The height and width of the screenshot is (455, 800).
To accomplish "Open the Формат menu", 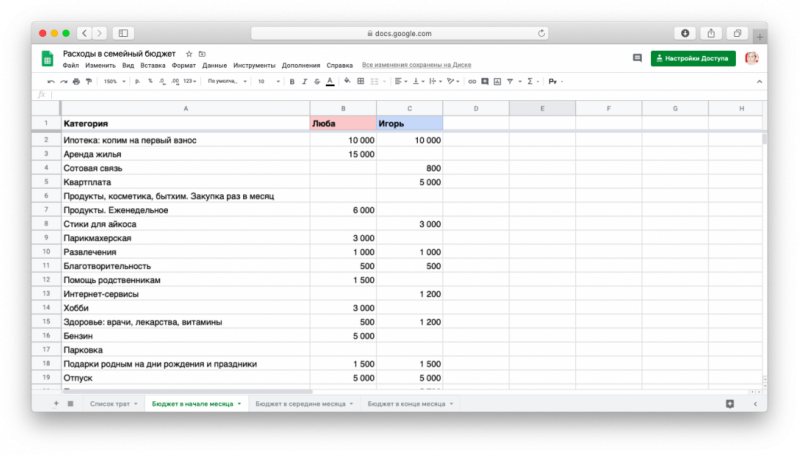I will click(184, 65).
